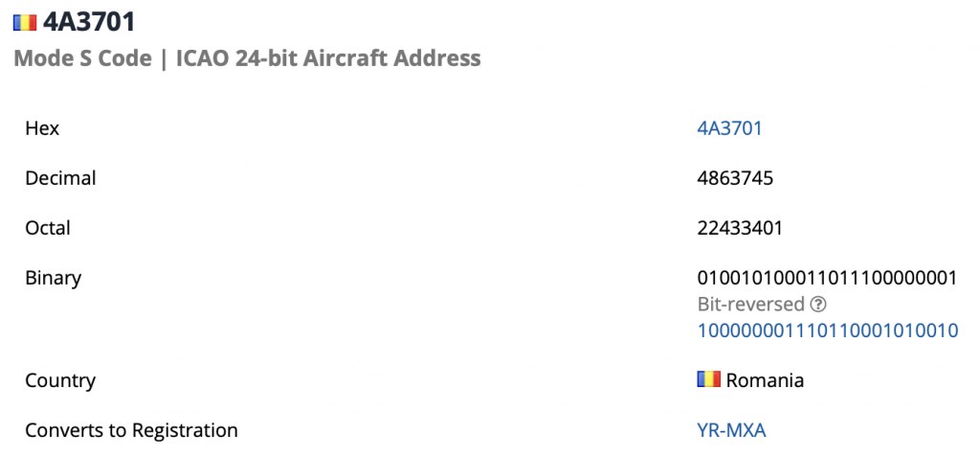Image resolution: width=980 pixels, height=456 pixels.
Task: Click the 4A3701 page heading
Action: (89, 23)
